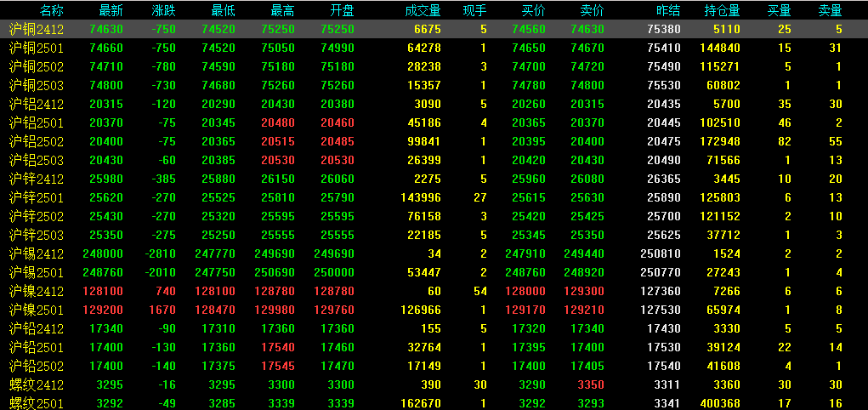The image size is (868, 410).
Task: Click 沪锡2501 previous settlement 250770
Action: pos(661,272)
